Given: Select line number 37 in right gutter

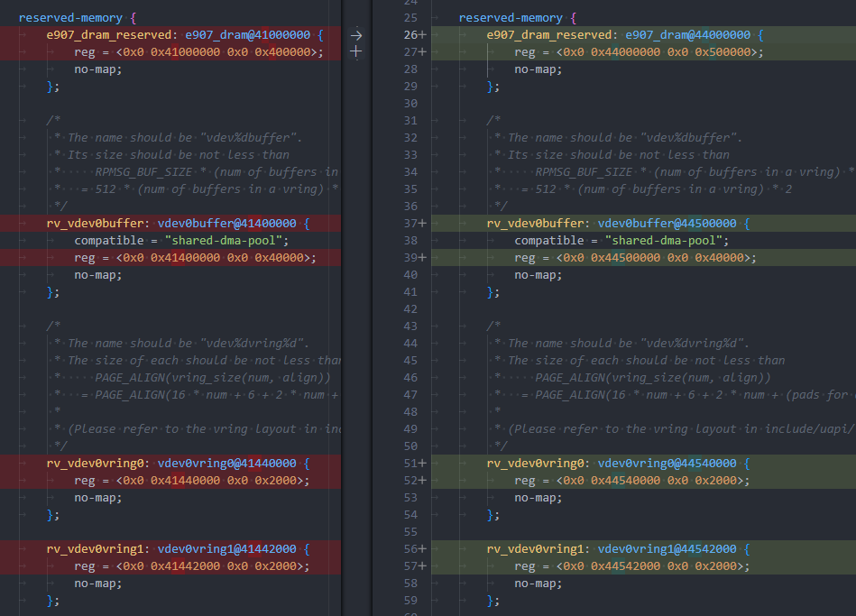Looking at the screenshot, I should coord(411,224).
